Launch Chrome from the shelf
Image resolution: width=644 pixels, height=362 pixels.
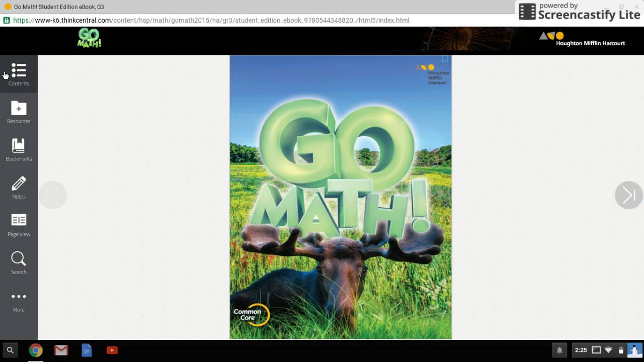coord(36,350)
